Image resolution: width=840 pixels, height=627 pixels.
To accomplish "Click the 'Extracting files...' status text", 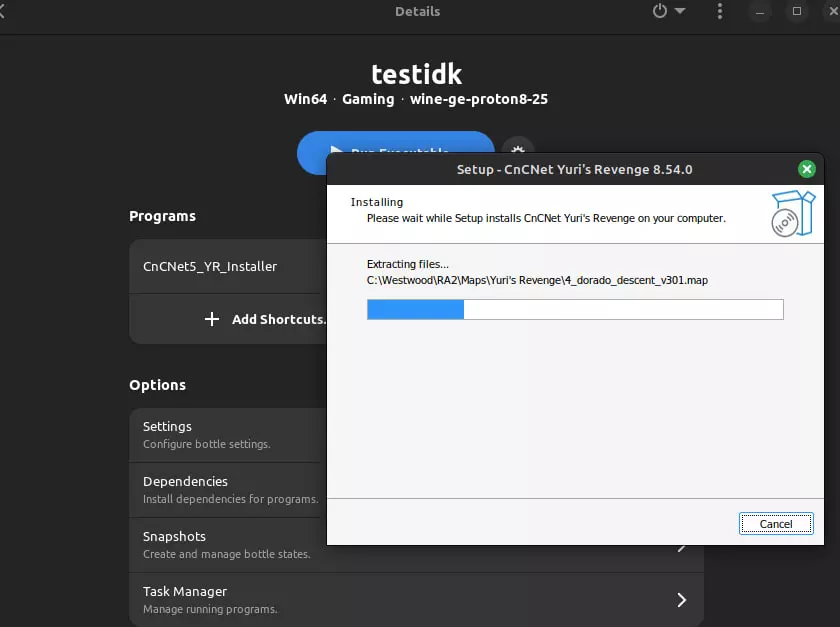I will [x=408, y=264].
